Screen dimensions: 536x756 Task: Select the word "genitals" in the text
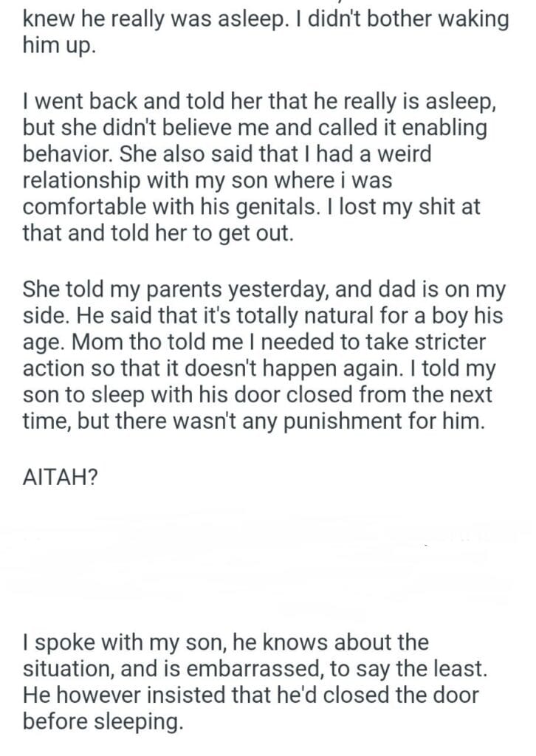click(x=280, y=208)
